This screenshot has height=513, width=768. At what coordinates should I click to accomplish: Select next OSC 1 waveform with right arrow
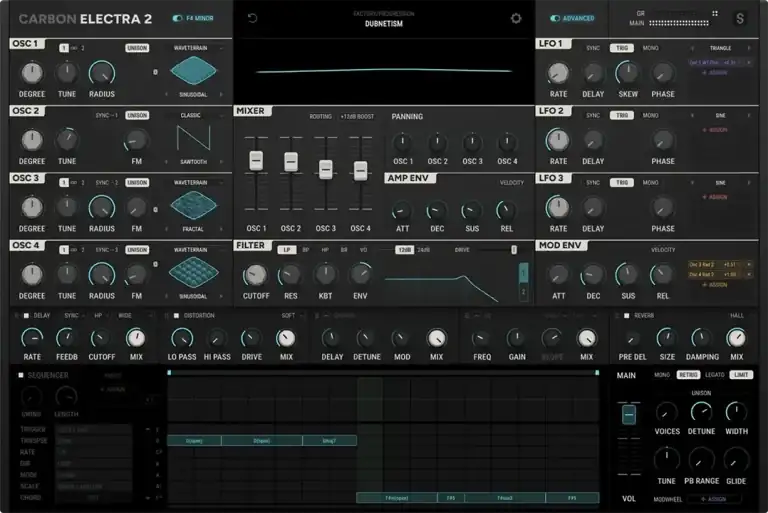tap(221, 94)
